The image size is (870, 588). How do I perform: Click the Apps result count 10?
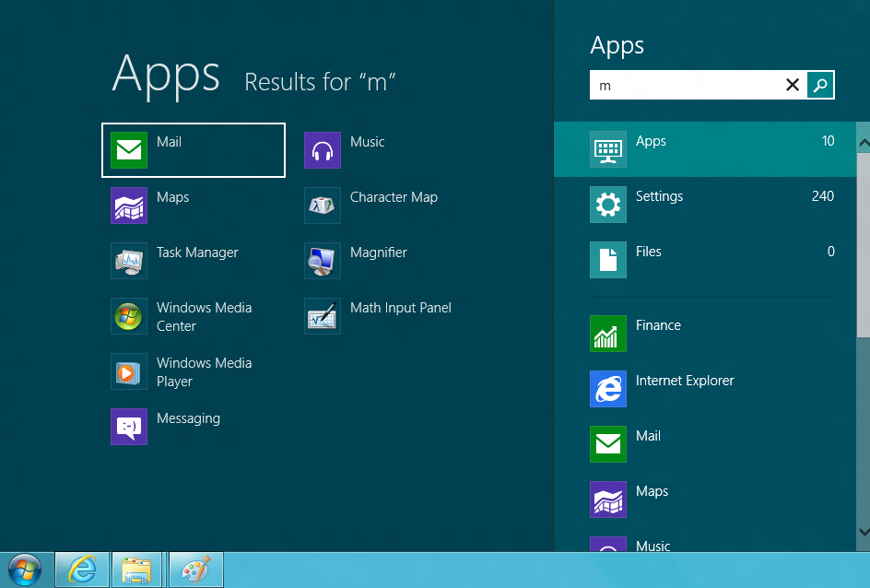pos(828,141)
